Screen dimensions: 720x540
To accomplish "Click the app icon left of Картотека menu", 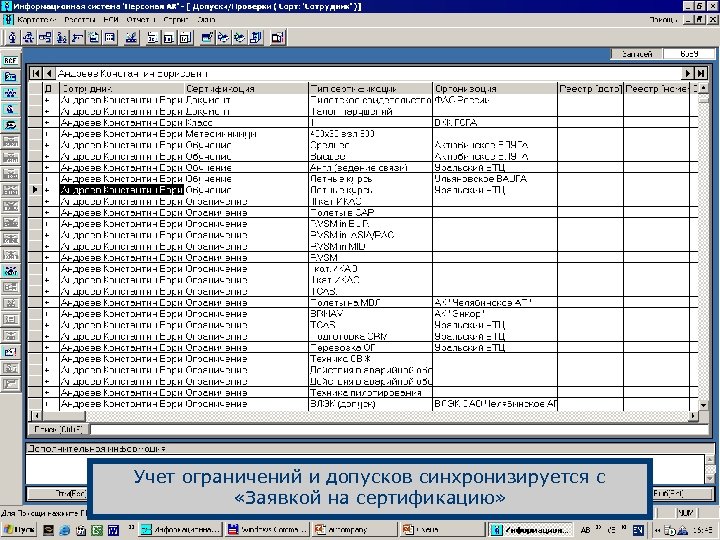I will pos(8,20).
